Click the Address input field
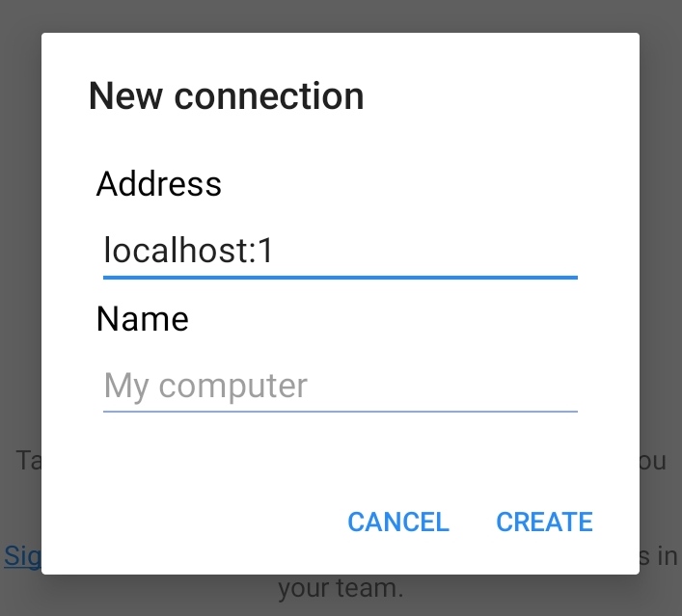This screenshot has width=682, height=616. pos(340,253)
